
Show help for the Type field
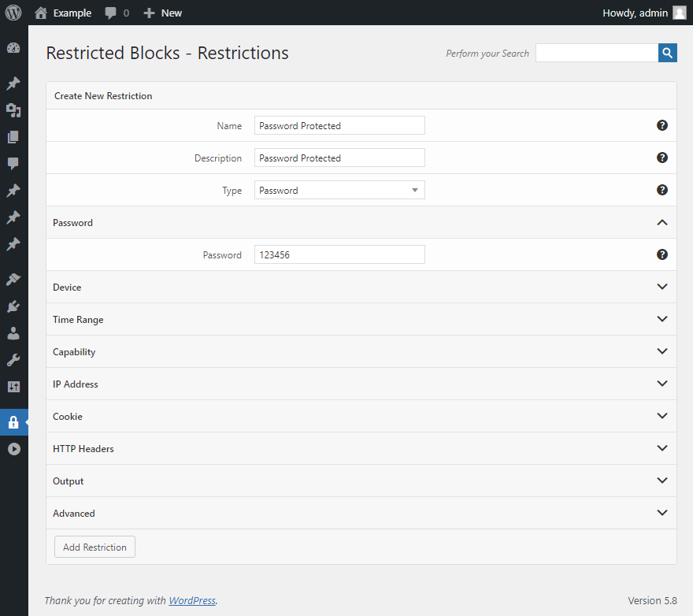click(661, 190)
